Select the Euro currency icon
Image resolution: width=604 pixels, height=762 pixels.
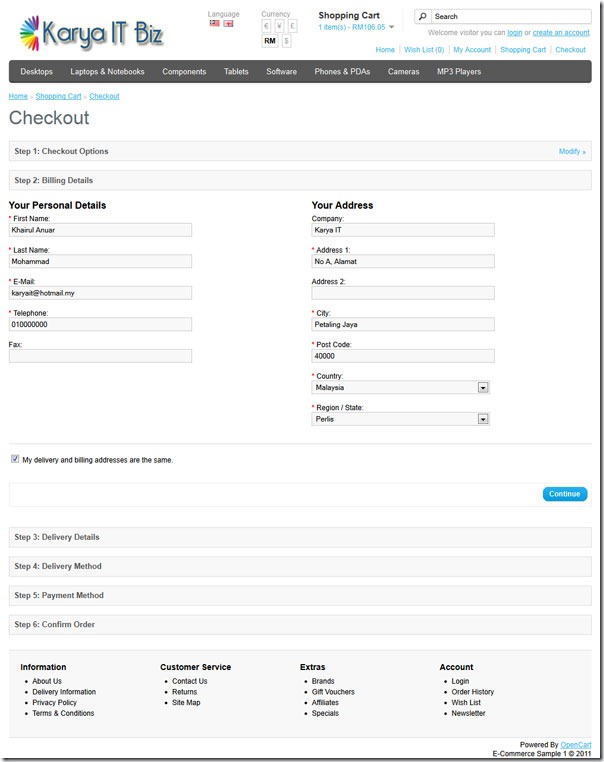pos(266,26)
